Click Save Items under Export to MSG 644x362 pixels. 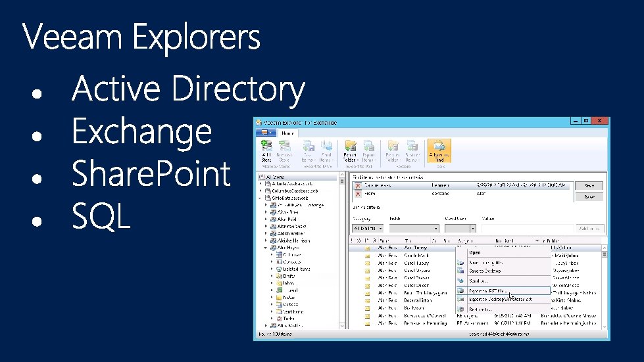tap(309, 151)
